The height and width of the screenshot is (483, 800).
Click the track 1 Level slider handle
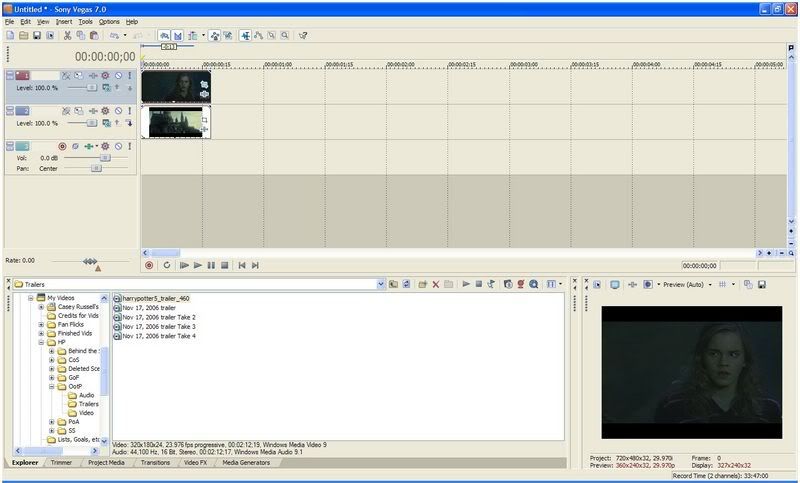(x=91, y=88)
